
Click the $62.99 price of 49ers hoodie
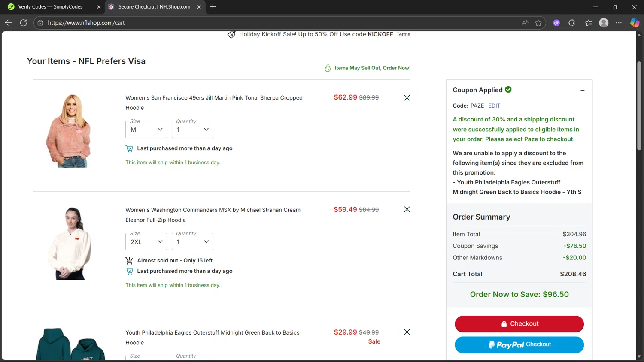tap(345, 97)
